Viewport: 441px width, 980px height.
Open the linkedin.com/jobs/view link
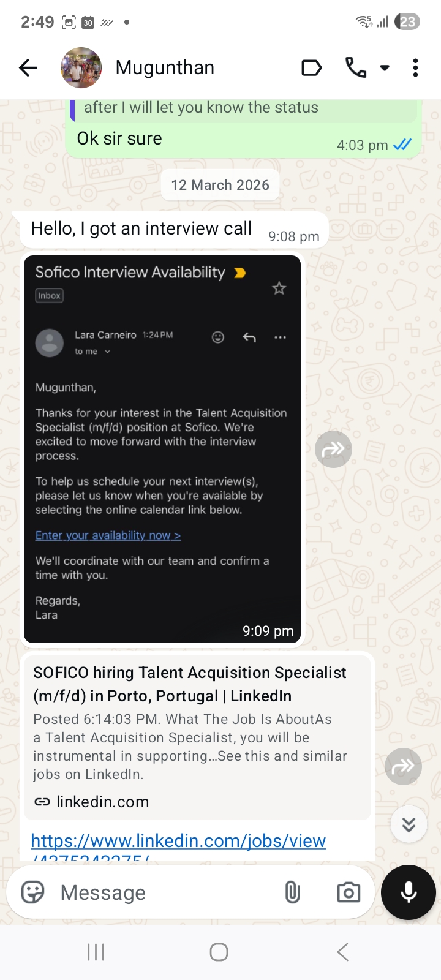[178, 842]
